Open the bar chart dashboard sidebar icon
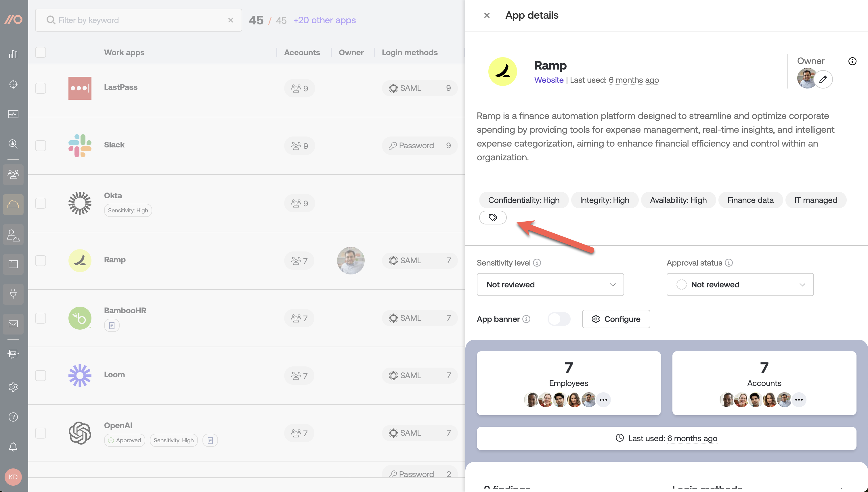The width and height of the screenshot is (868, 492). (x=13, y=54)
